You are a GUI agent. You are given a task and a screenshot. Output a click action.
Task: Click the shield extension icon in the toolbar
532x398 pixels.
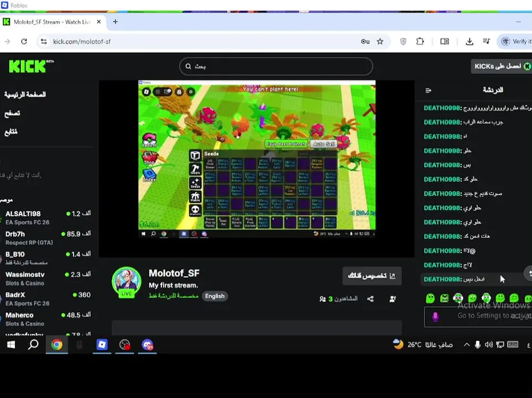click(x=403, y=41)
